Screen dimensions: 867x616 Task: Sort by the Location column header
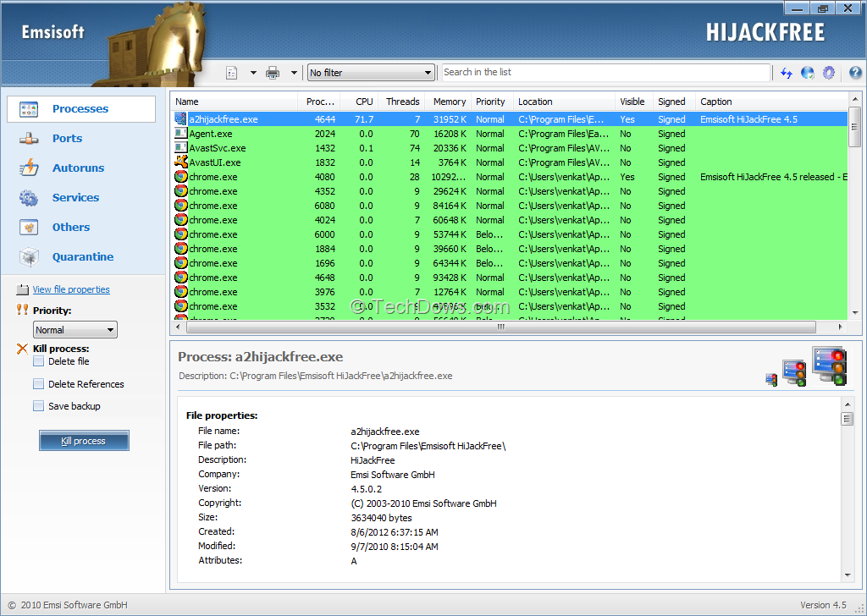click(x=564, y=102)
